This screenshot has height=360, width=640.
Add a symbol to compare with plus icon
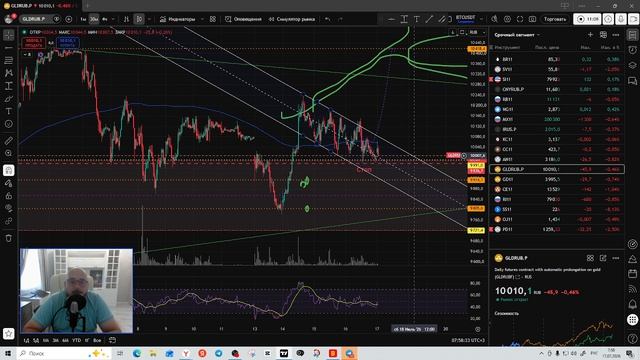coord(69,19)
